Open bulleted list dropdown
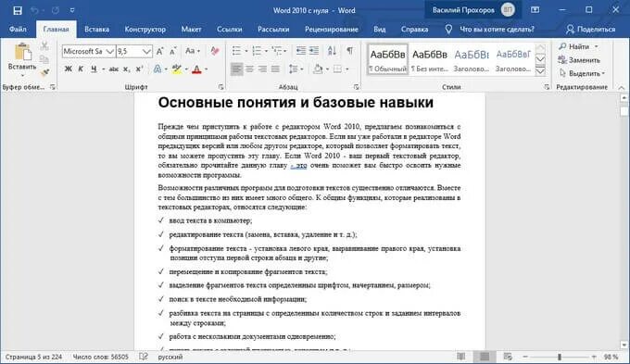This screenshot has width=630, height=364. tap(246, 51)
